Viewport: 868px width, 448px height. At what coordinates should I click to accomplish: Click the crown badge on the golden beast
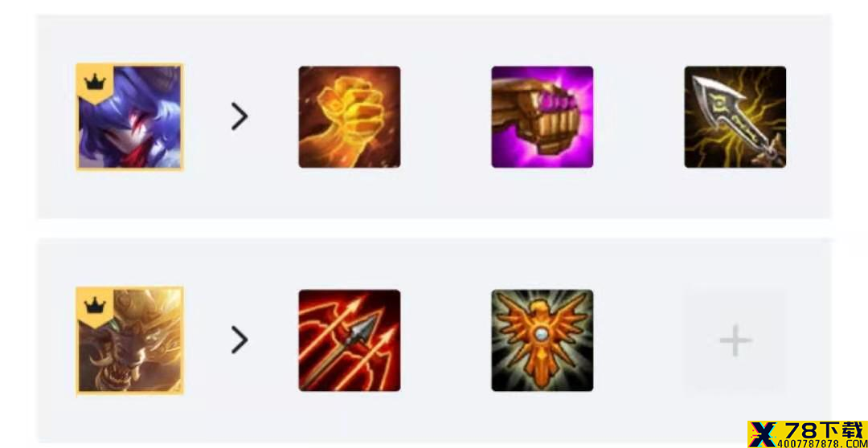(95, 306)
